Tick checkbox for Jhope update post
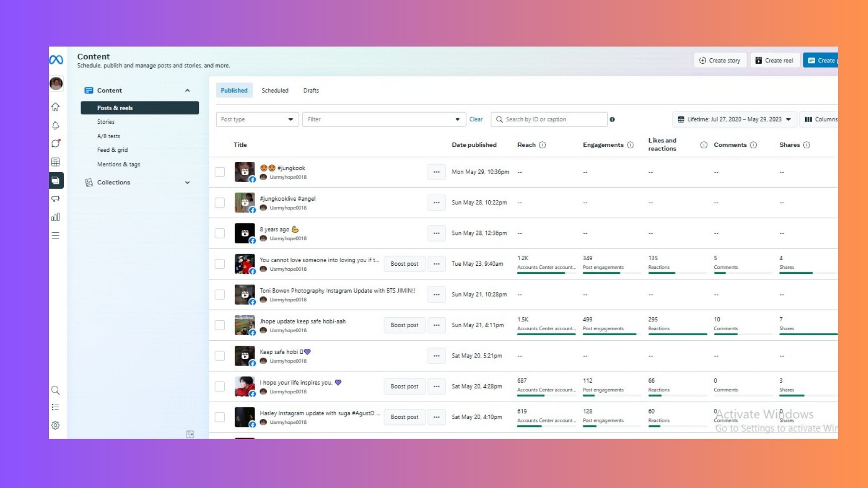The width and height of the screenshot is (868, 488). 220,325
